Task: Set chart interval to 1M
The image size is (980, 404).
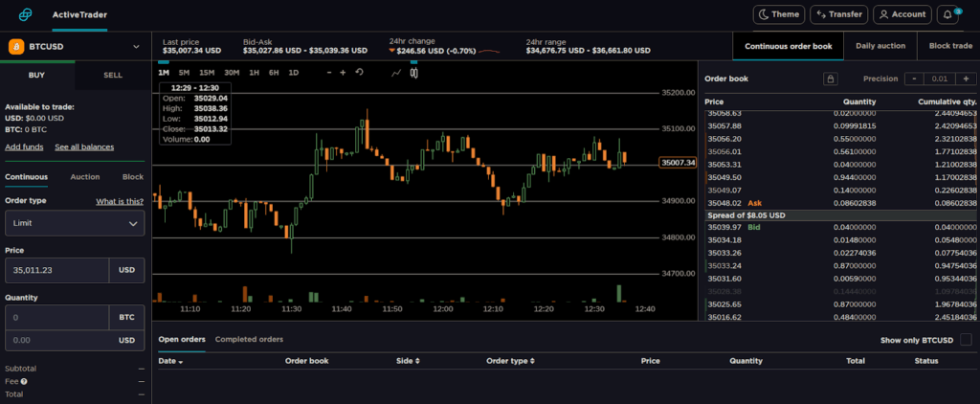Action: coord(164,73)
